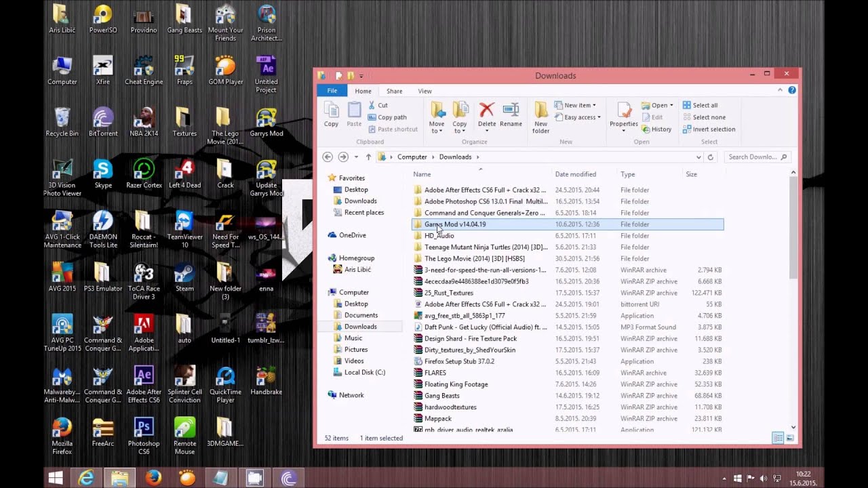Select Razer Cortex desktop icon

tap(144, 174)
